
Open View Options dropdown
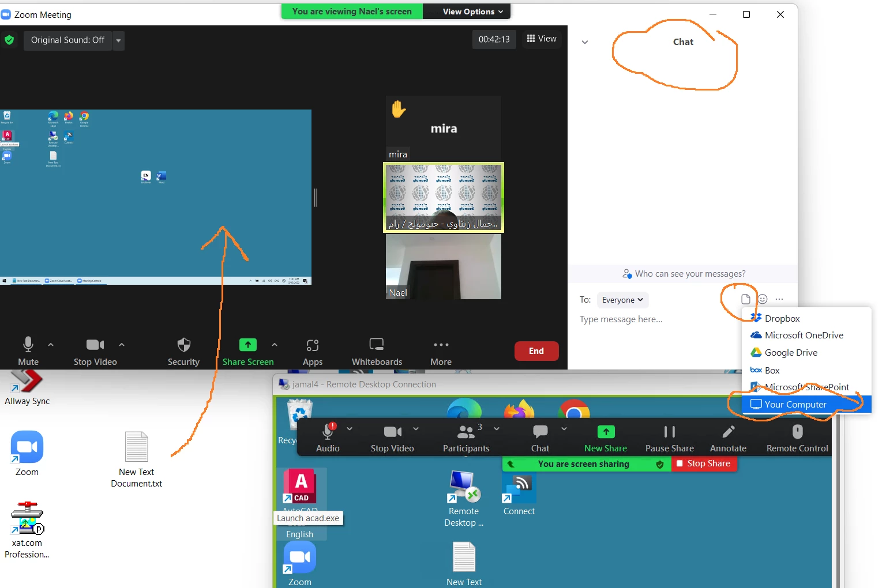click(x=472, y=12)
